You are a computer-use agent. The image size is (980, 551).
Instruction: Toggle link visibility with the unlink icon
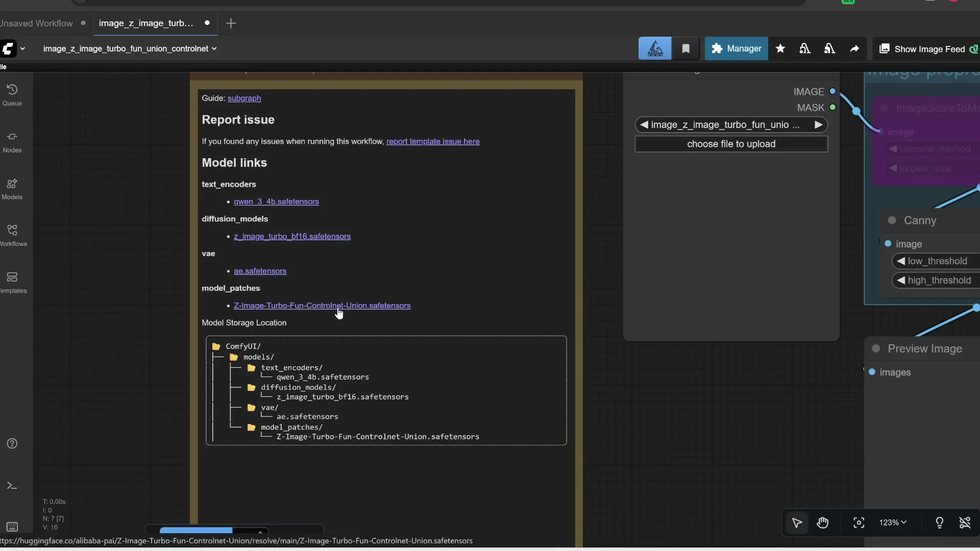(965, 523)
